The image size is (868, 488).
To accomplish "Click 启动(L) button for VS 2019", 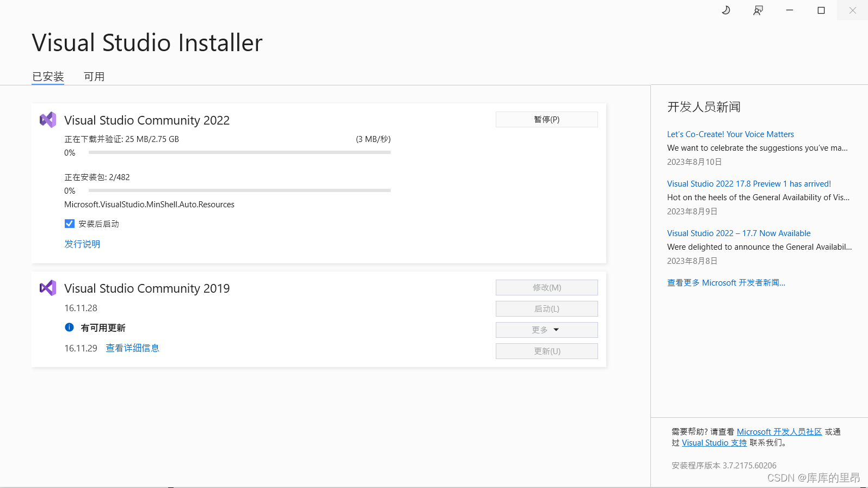I will [x=546, y=308].
